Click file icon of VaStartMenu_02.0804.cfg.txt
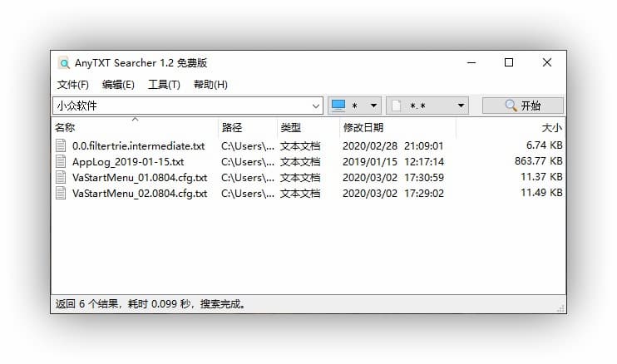Viewport: 617px width, 364px height. coord(61,193)
